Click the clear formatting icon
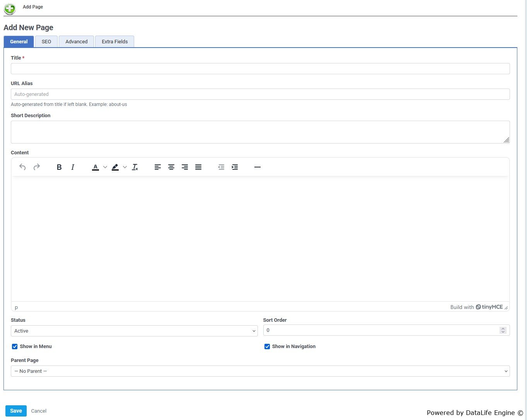Screen dimensions: 527x420 [x=135, y=167]
